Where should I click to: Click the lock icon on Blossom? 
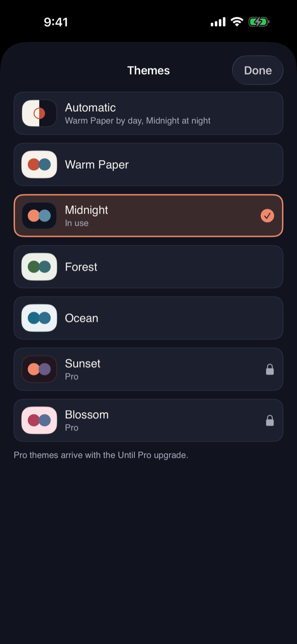point(270,421)
